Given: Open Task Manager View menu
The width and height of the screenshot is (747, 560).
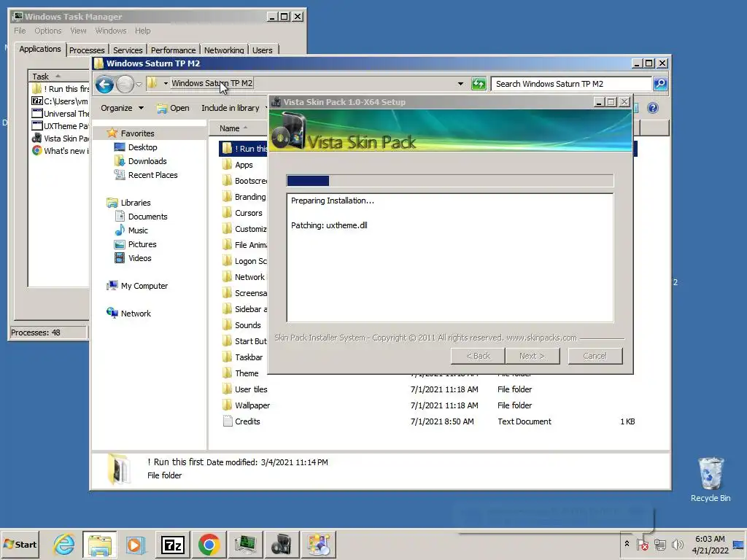Looking at the screenshot, I should [x=78, y=31].
